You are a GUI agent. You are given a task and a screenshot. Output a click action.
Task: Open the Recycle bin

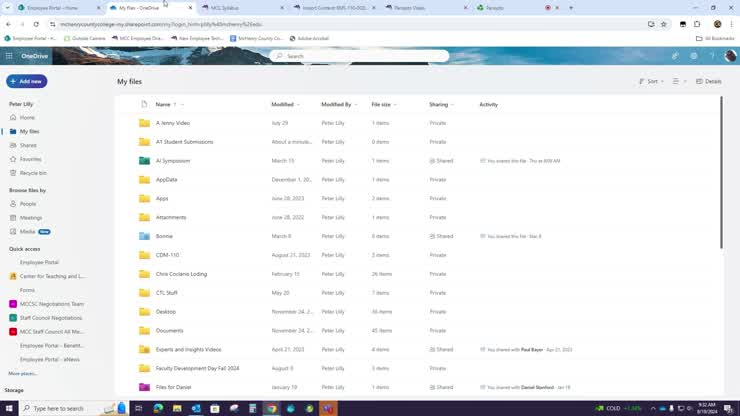(33, 173)
